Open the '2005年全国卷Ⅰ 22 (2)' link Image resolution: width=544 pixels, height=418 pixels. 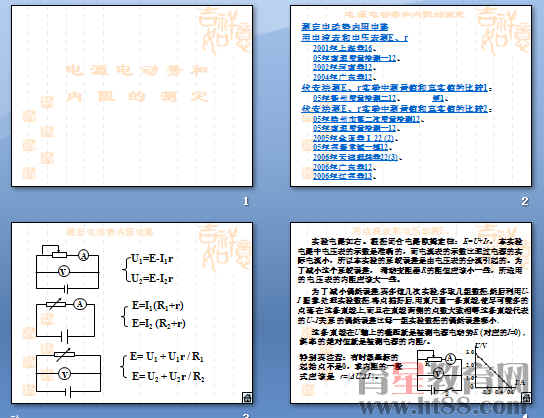[353, 138]
